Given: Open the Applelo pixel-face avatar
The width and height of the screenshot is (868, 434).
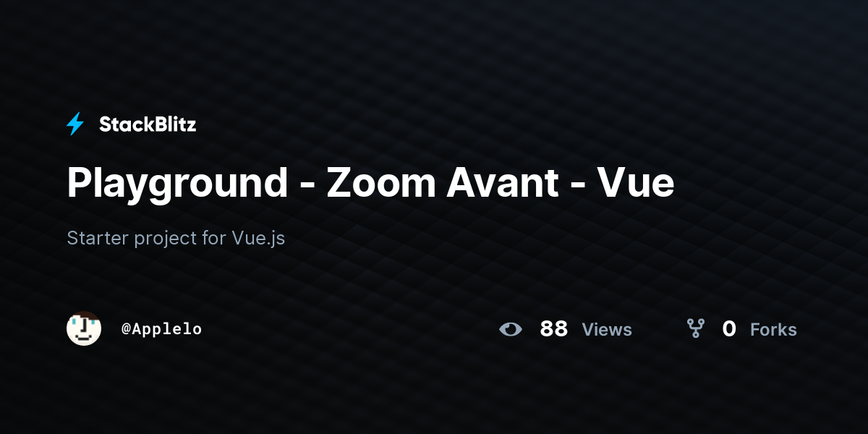Looking at the screenshot, I should pos(84,328).
